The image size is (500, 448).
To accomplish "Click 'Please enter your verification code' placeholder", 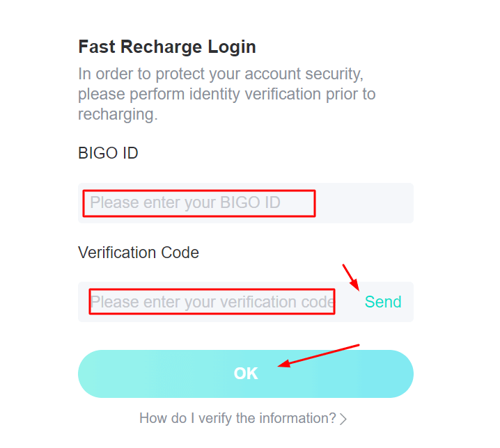I will tap(212, 302).
